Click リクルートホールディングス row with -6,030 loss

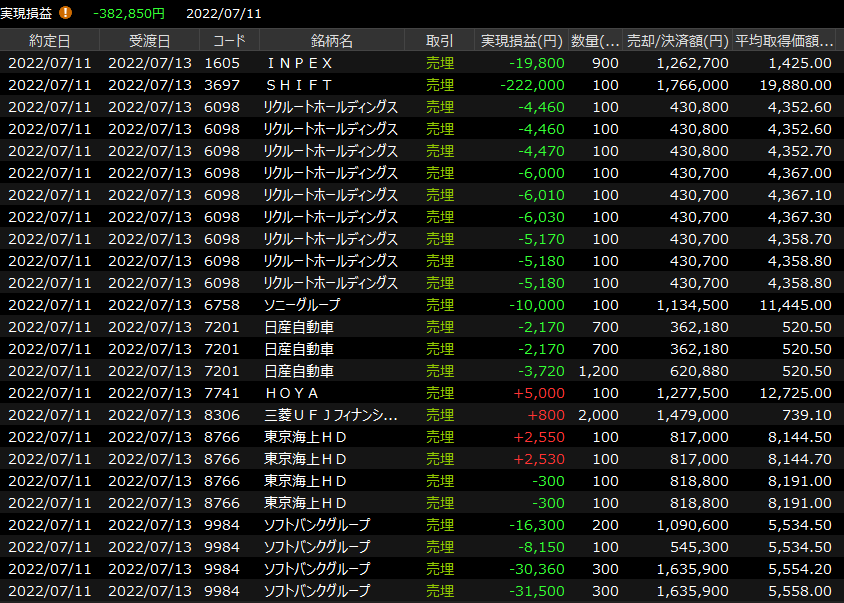[x=330, y=217]
